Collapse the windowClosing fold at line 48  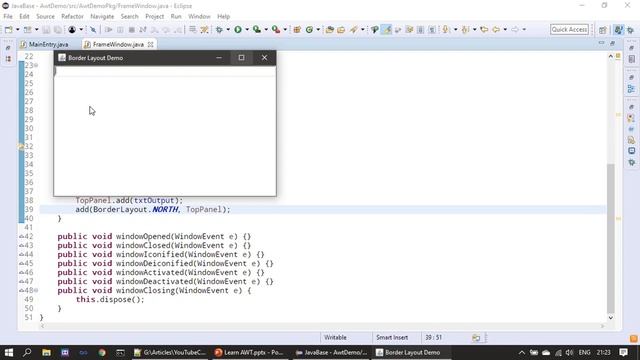(x=36, y=290)
